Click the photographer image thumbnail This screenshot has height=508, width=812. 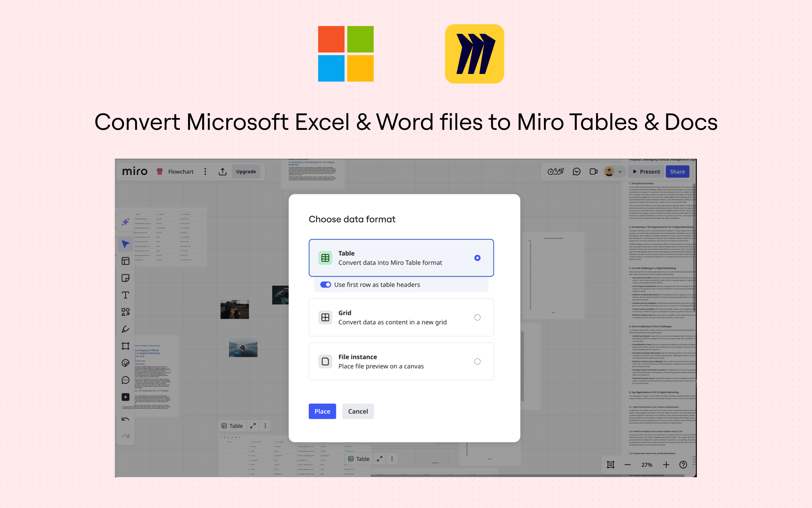[234, 309]
